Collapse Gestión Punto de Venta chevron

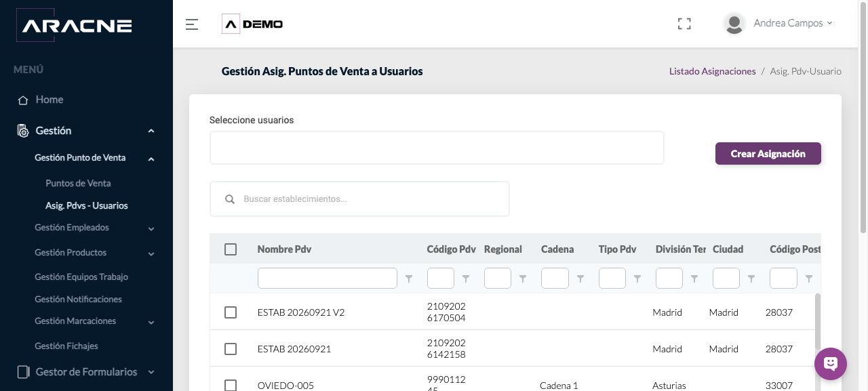click(x=151, y=159)
